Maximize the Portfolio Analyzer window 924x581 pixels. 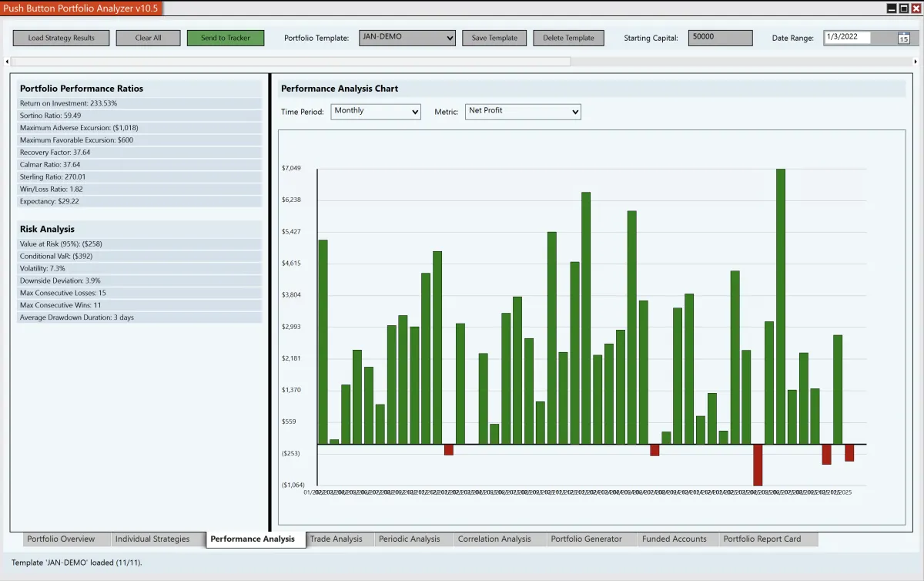pos(903,8)
